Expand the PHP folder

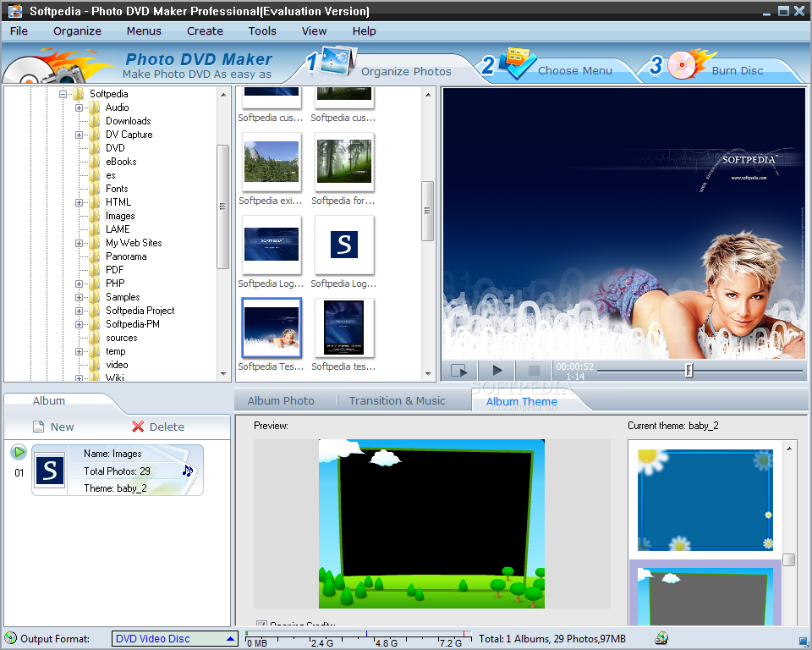click(79, 284)
